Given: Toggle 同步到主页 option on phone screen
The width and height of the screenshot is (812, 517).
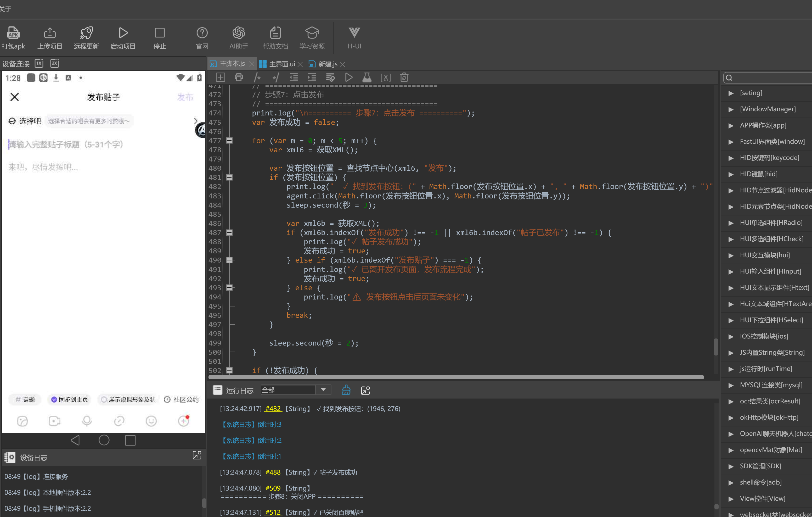Looking at the screenshot, I should [x=69, y=399].
